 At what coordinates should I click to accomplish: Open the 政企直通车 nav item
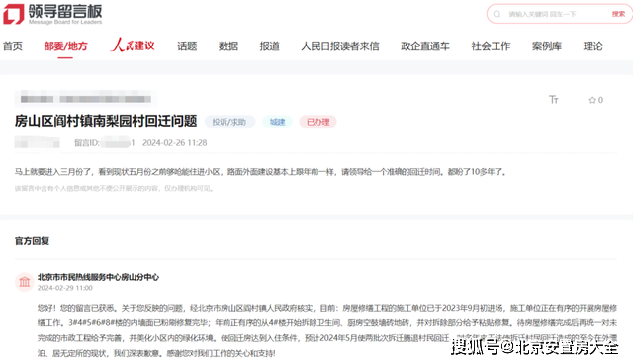425,46
